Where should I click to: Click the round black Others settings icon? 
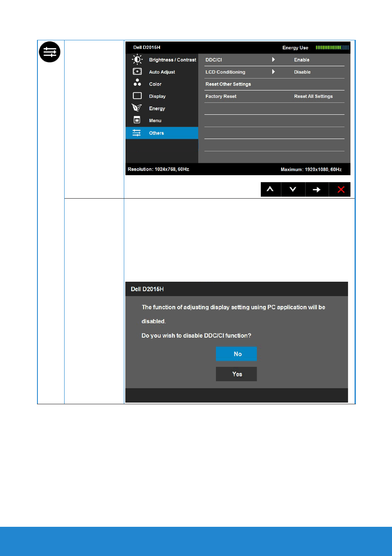click(x=50, y=52)
